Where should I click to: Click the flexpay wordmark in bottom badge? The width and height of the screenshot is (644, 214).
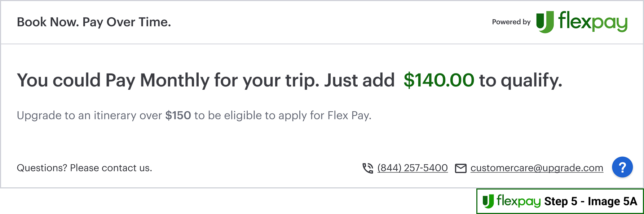519,201
